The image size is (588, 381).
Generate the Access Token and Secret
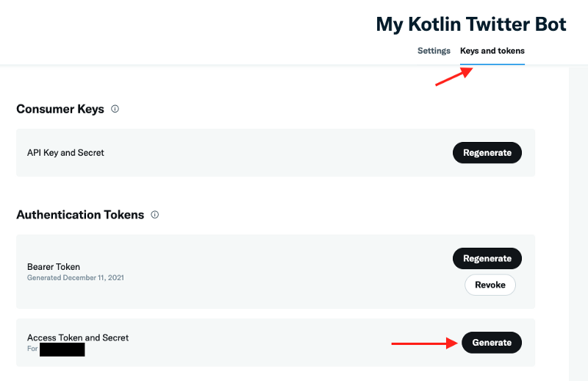[x=492, y=343]
